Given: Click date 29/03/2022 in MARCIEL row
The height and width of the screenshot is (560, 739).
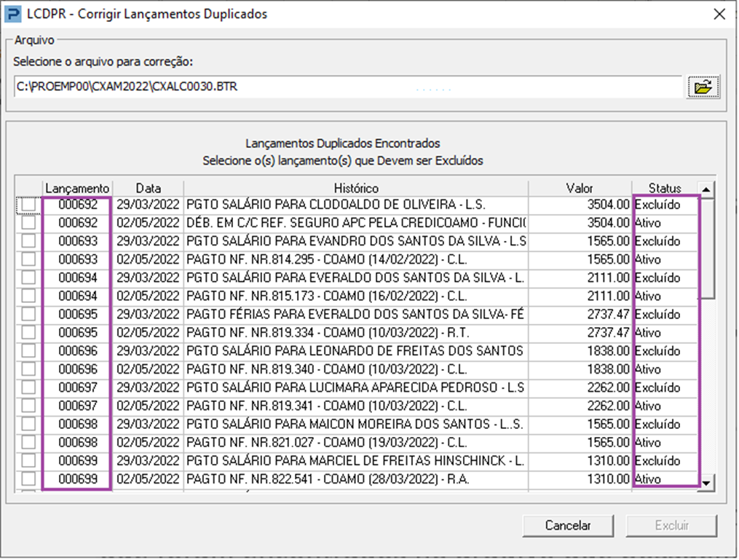Looking at the screenshot, I should (x=148, y=460).
